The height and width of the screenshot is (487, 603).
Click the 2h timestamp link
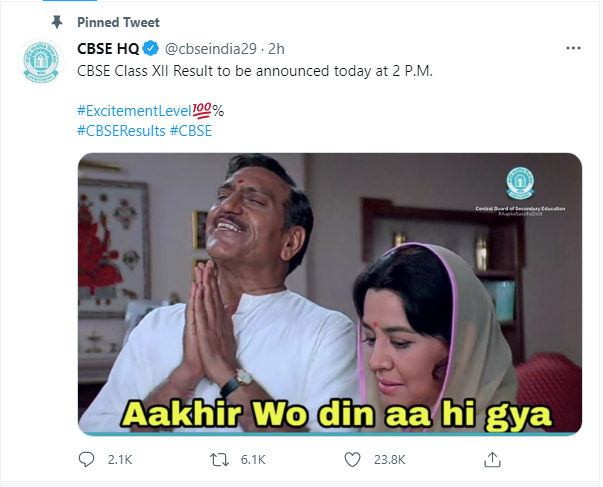[276, 49]
